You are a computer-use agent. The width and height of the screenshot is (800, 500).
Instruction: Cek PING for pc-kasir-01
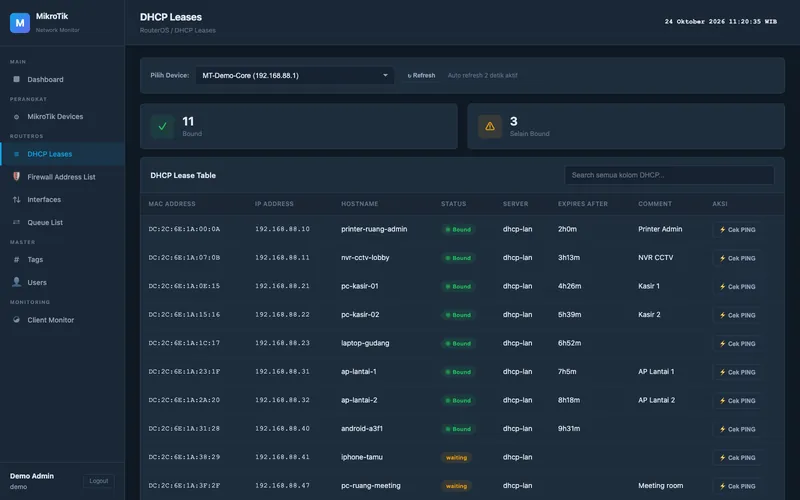tap(737, 287)
